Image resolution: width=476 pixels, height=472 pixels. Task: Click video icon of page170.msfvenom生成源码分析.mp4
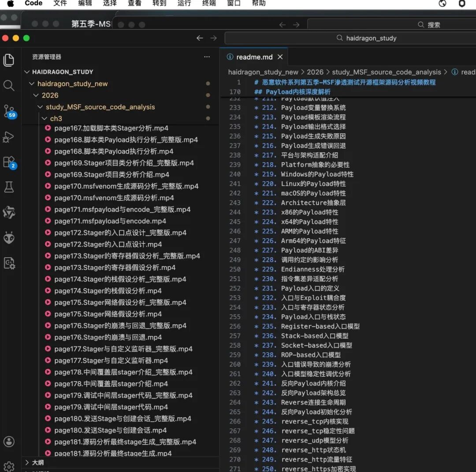(x=48, y=198)
